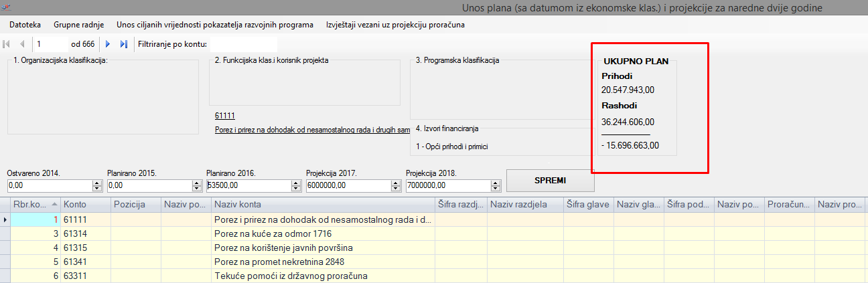Open Unos ciljanih vrijednosti pokazatelja menu

click(214, 24)
